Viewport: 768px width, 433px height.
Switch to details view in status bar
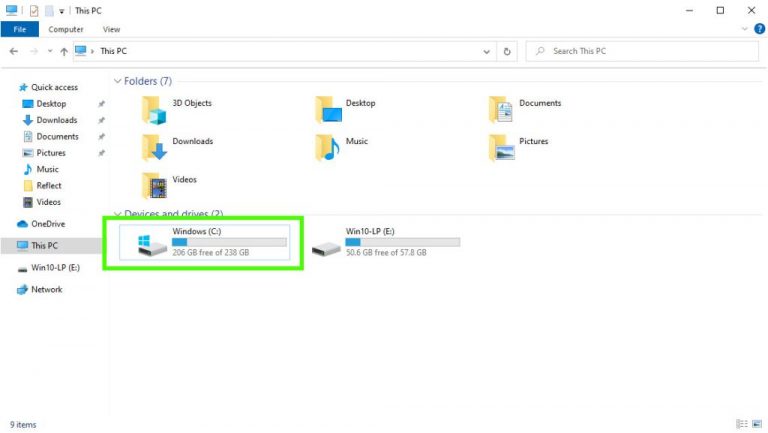tap(742, 424)
